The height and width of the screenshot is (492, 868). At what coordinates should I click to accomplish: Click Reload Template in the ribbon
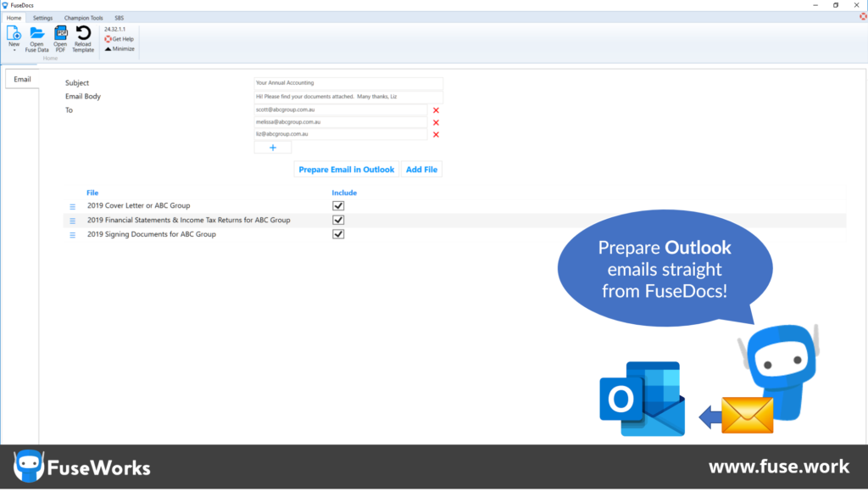pyautogui.click(x=83, y=39)
